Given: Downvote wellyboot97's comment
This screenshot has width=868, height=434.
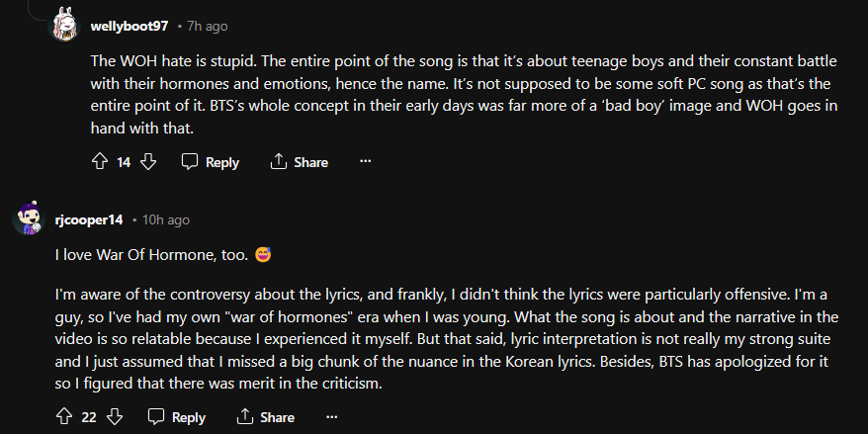Looking at the screenshot, I should [149, 162].
